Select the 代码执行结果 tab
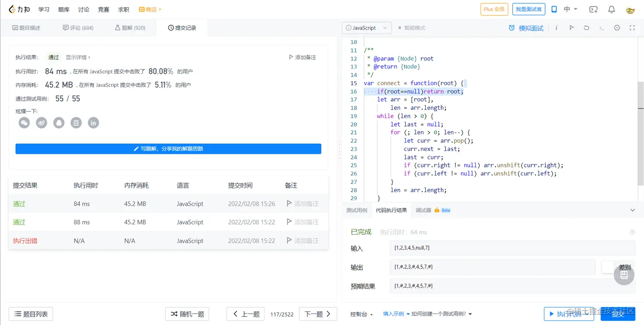This screenshot has height=325, width=644. [x=391, y=210]
